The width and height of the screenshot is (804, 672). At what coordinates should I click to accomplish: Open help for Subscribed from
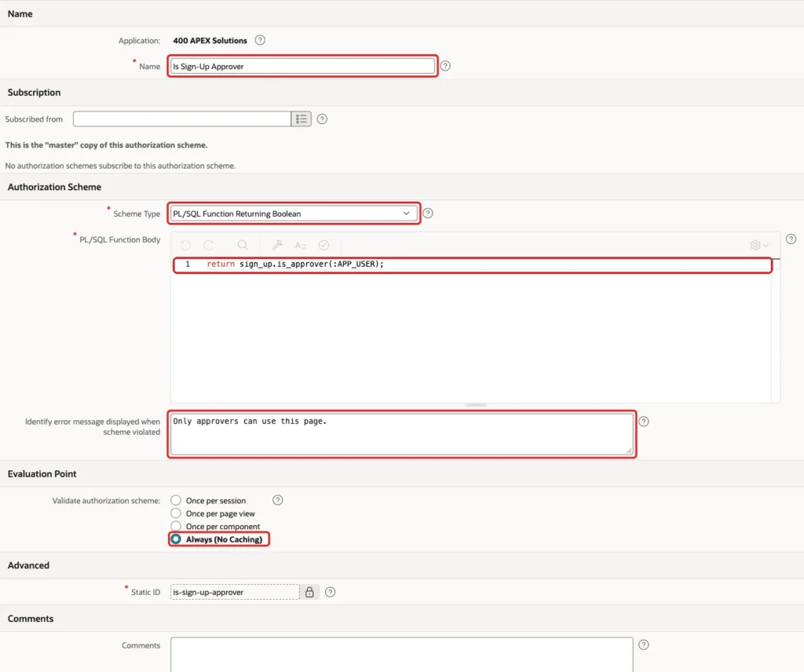click(322, 119)
